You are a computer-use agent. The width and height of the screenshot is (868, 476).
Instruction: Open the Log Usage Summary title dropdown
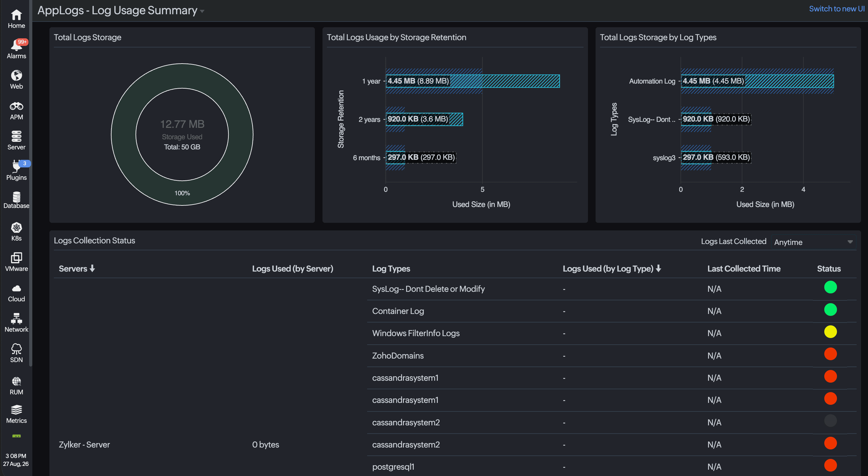tap(202, 11)
